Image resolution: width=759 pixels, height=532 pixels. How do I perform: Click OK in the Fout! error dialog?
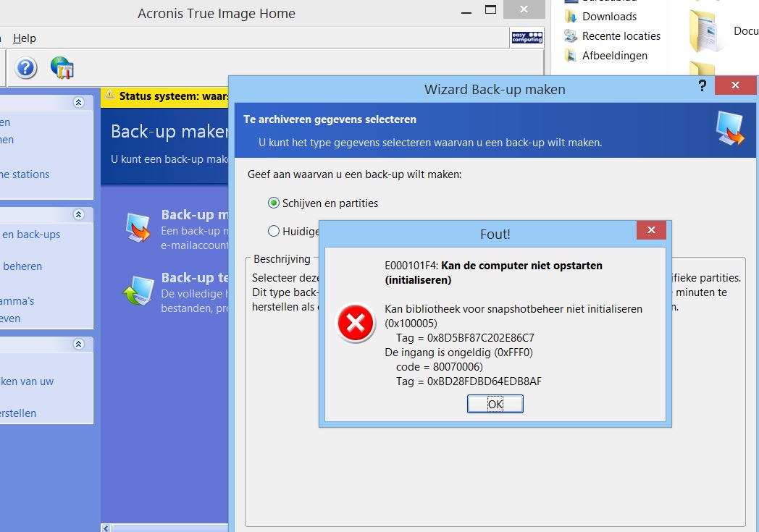495,404
